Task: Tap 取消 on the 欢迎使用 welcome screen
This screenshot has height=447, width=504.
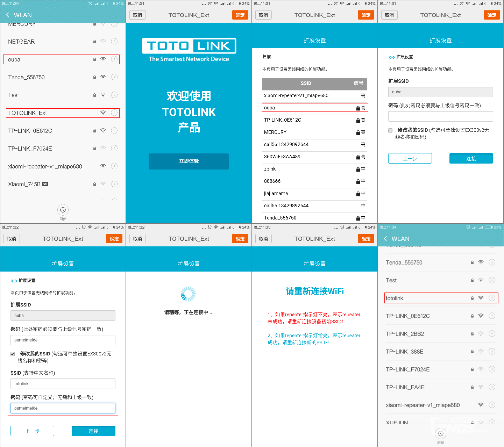Action: pos(137,15)
